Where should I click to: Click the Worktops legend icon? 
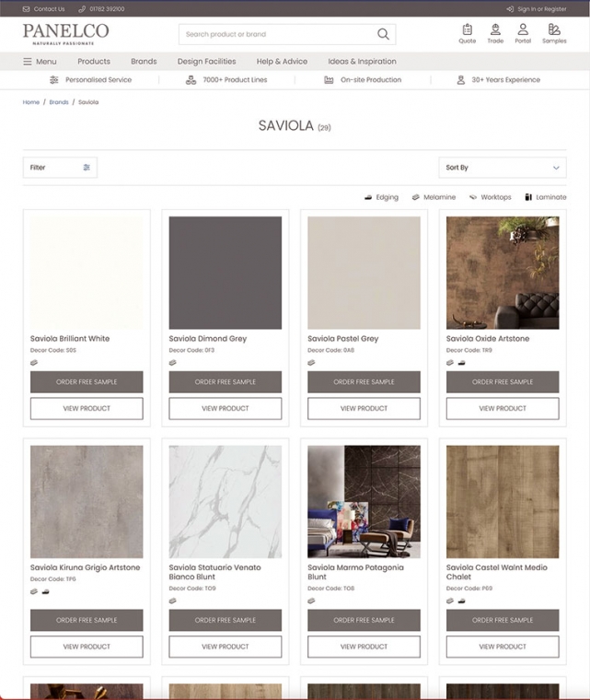point(473,197)
